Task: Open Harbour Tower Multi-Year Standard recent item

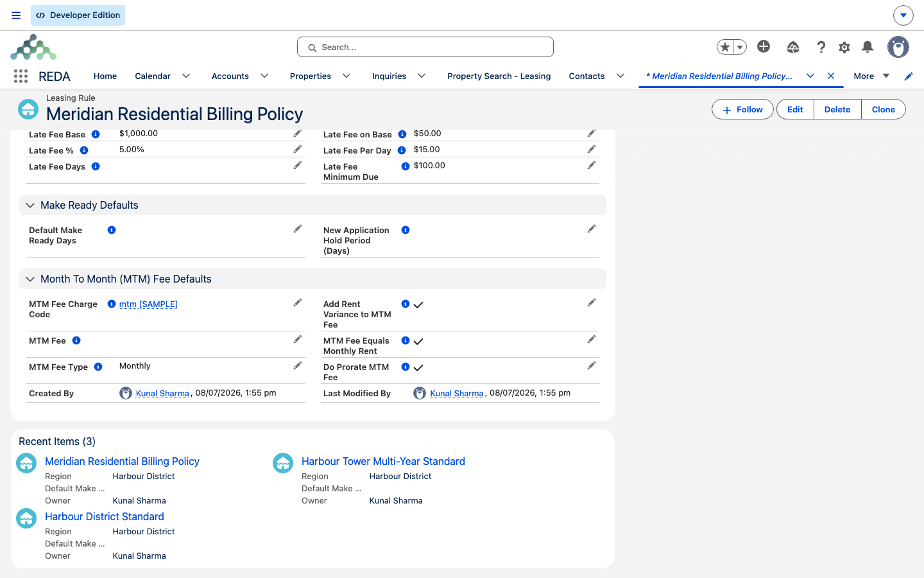Action: click(x=383, y=461)
